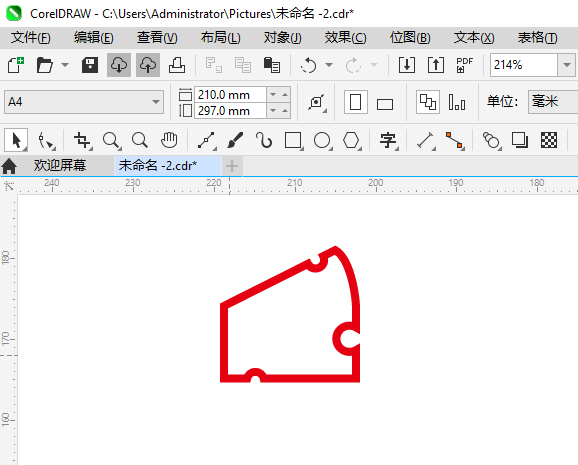Open the 布局(L) menu
This screenshot has height=465, width=578.
[220, 38]
